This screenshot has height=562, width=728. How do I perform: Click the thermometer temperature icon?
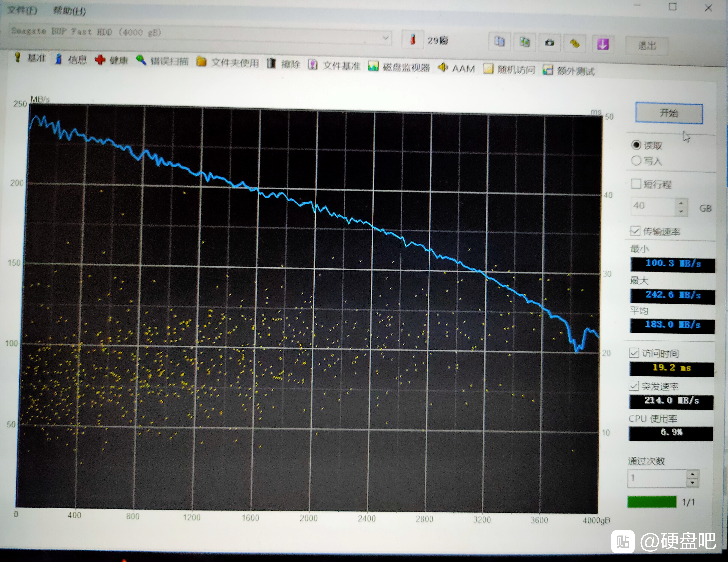tap(413, 40)
